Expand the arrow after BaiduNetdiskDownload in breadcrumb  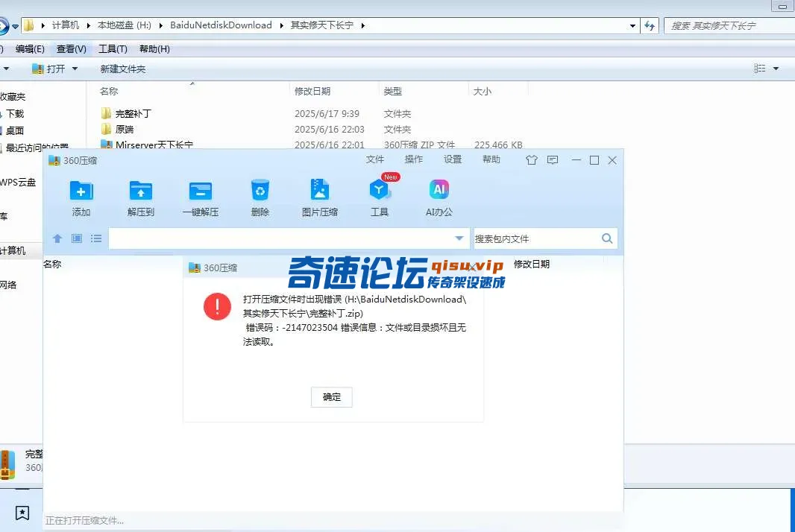(x=281, y=25)
